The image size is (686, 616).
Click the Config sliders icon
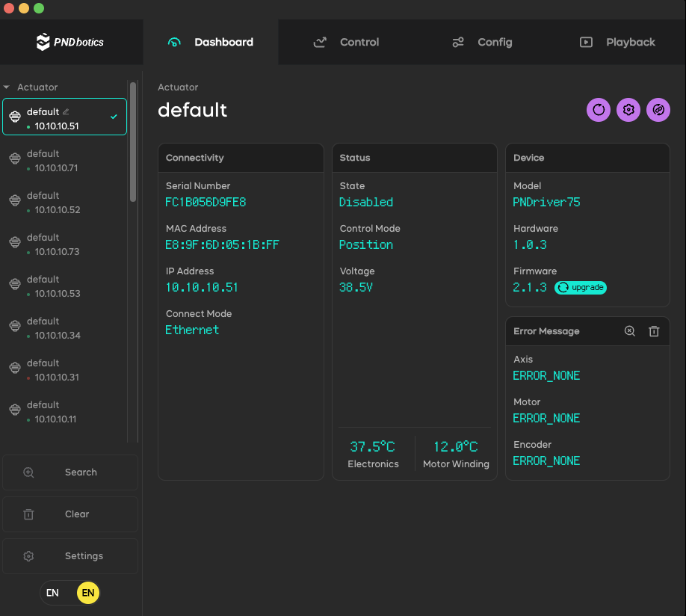click(x=458, y=42)
